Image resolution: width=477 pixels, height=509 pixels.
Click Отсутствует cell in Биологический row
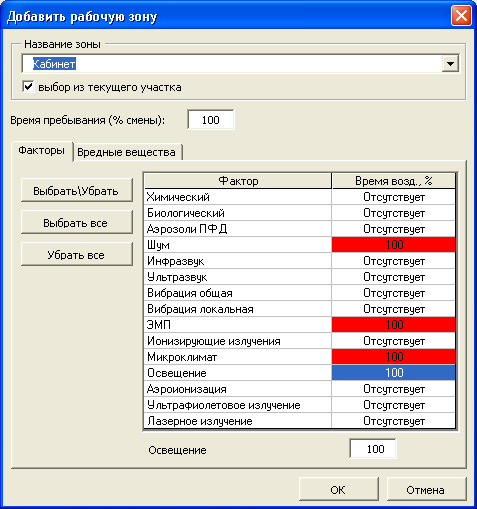tap(394, 213)
